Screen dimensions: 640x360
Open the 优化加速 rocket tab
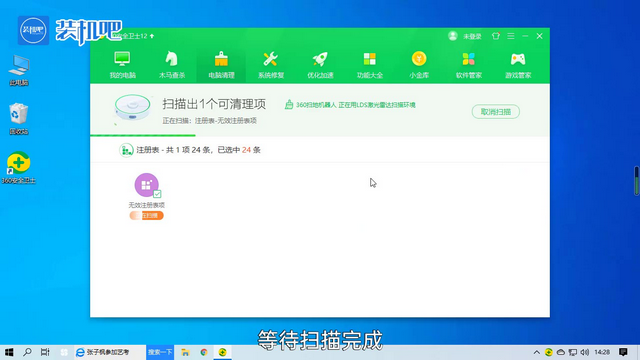(x=320, y=64)
